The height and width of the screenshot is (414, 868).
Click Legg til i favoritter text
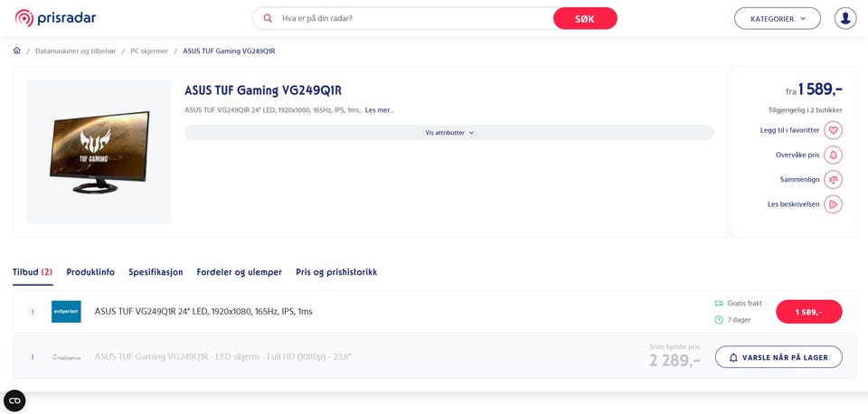tap(790, 130)
